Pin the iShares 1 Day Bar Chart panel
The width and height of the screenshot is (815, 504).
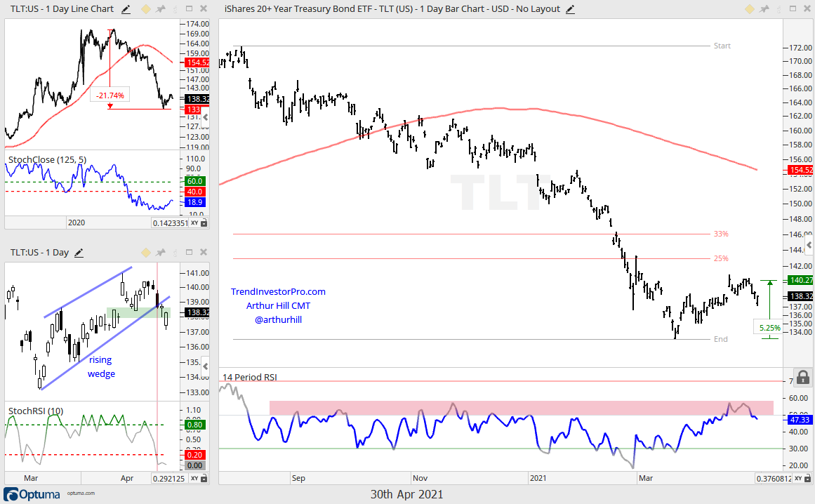pos(764,9)
